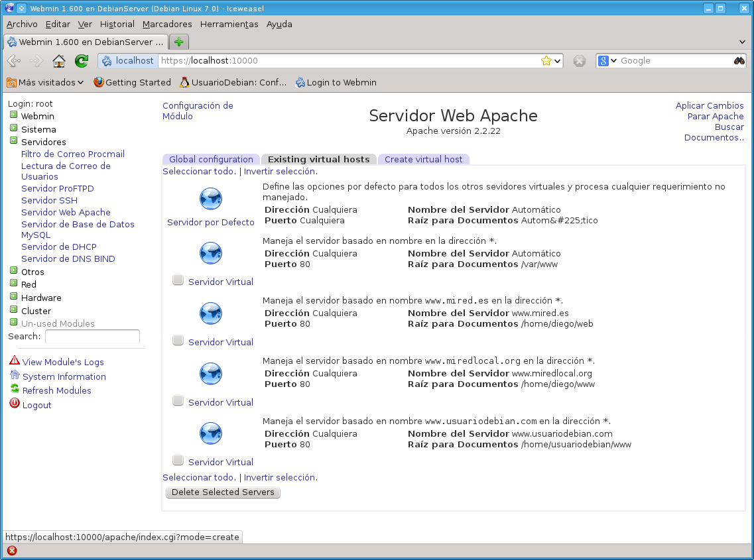
Task: Open the list all tabs dropdown arrow
Action: [x=742, y=42]
